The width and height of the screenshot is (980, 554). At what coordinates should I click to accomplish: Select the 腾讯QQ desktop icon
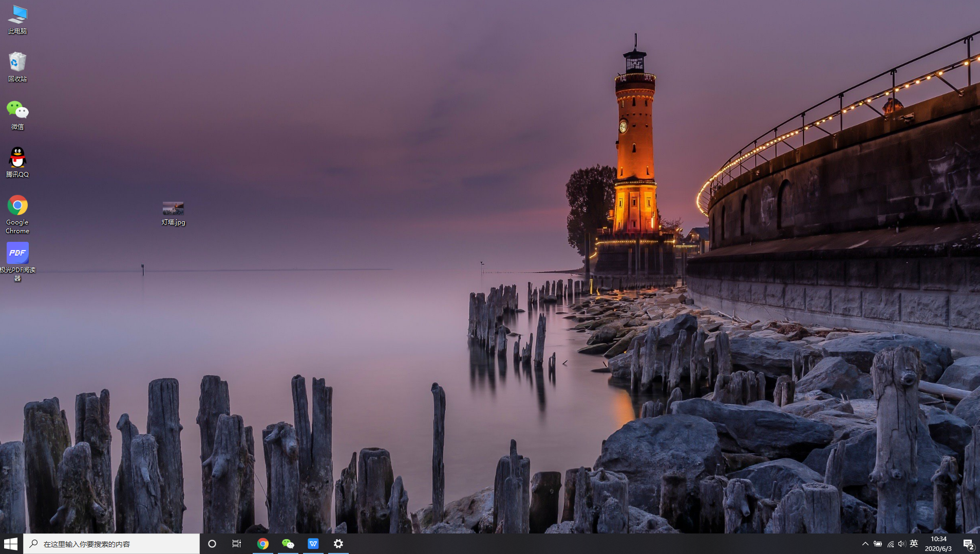(x=17, y=162)
